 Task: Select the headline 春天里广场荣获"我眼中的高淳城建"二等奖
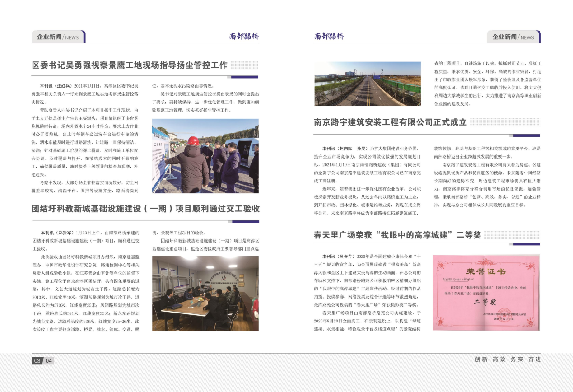[x=397, y=235]
